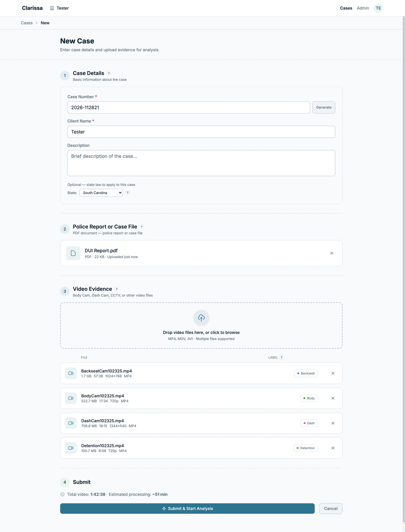
Task: Remove DashCam102325.mp4 from the list
Action: point(333,423)
